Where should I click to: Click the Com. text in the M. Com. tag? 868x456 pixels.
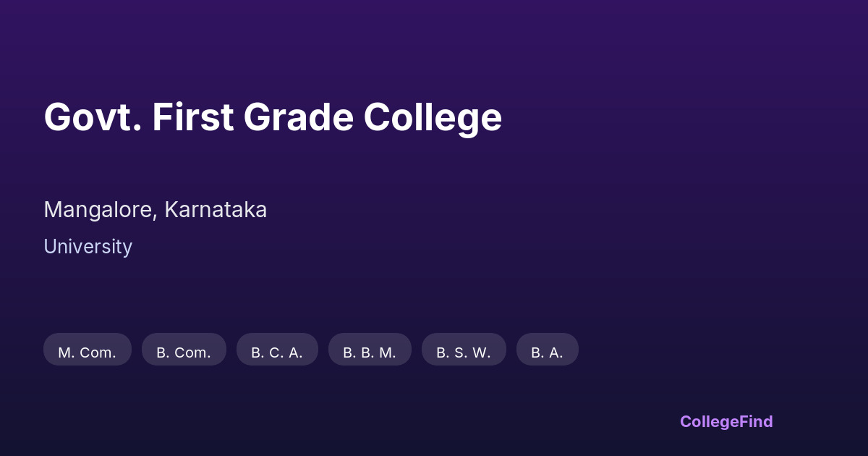(98, 353)
